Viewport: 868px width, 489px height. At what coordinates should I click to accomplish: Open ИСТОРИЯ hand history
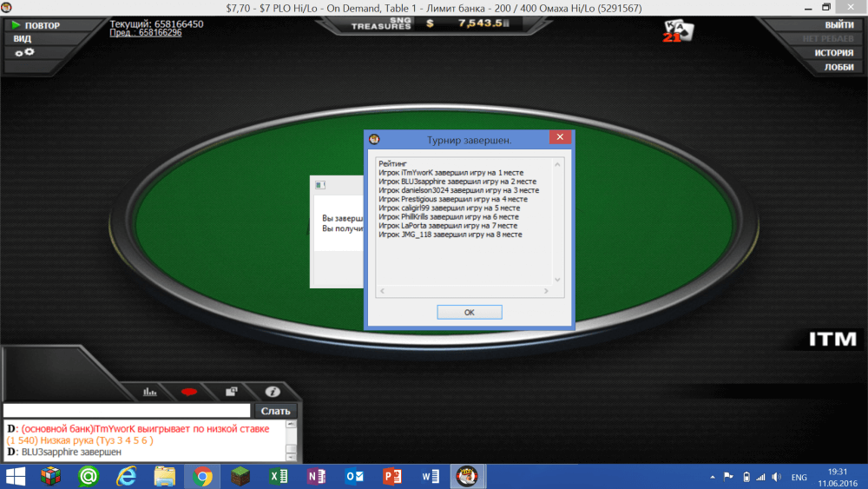832,53
